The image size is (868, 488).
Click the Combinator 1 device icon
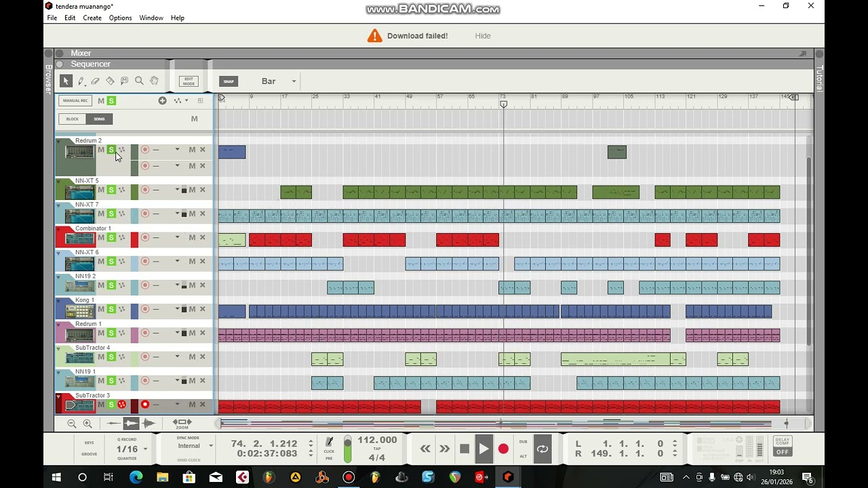click(x=79, y=239)
